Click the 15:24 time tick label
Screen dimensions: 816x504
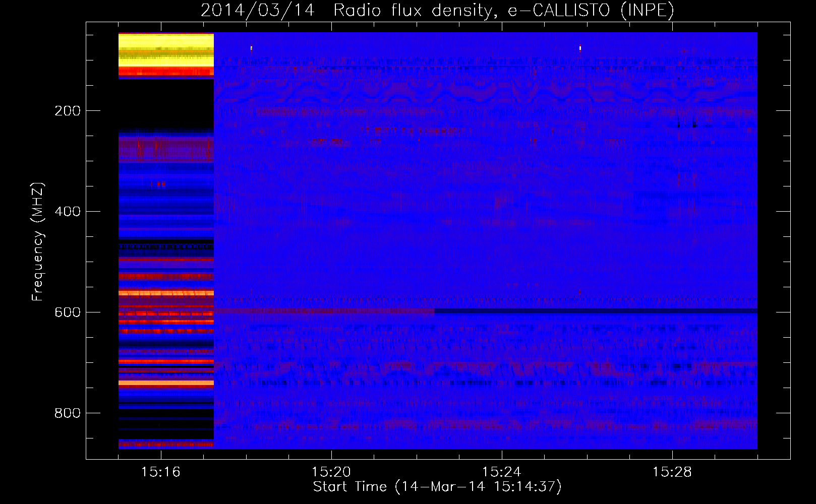click(501, 472)
